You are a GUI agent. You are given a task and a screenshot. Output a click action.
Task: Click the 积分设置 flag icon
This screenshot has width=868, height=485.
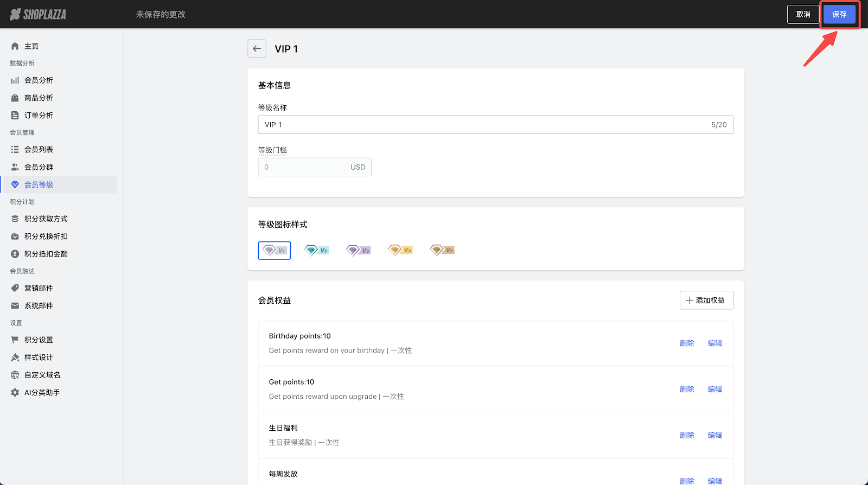point(15,340)
